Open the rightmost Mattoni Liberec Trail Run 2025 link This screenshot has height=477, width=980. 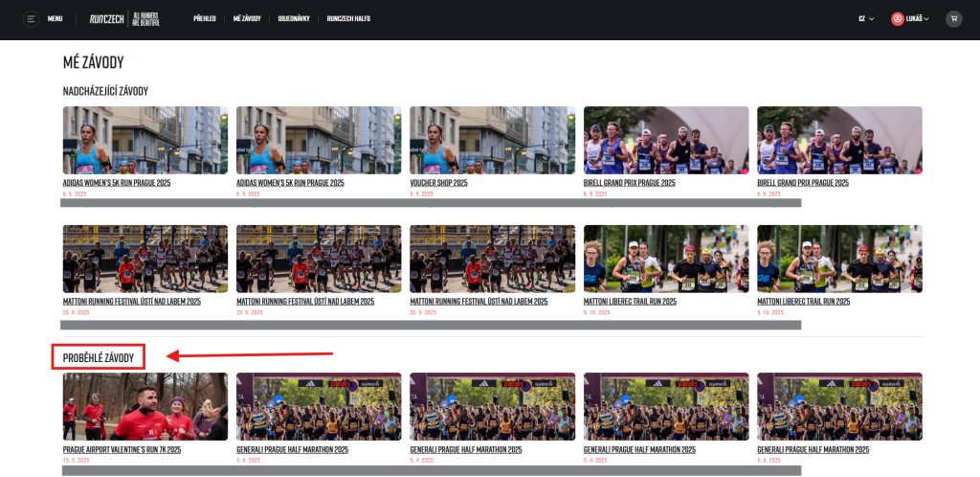(804, 302)
